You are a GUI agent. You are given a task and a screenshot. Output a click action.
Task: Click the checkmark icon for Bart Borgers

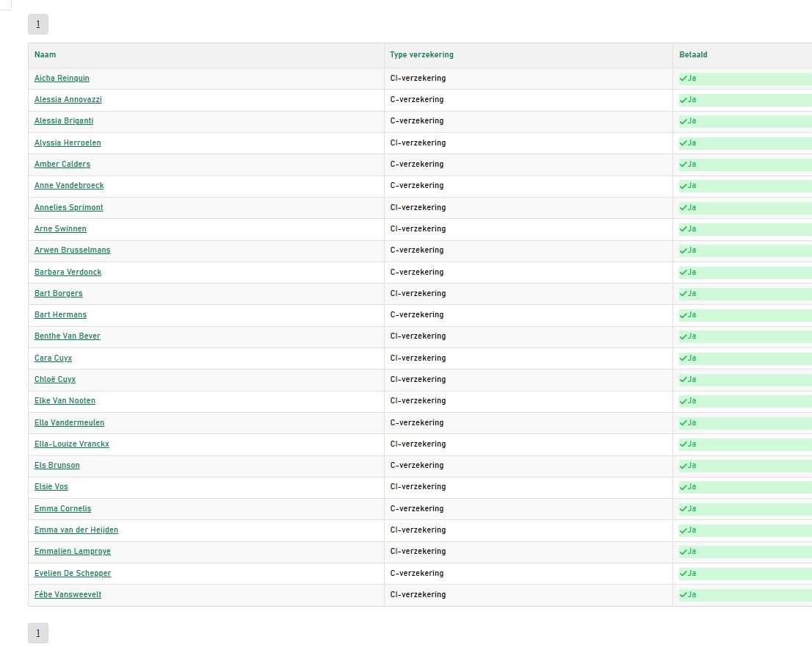click(x=684, y=293)
